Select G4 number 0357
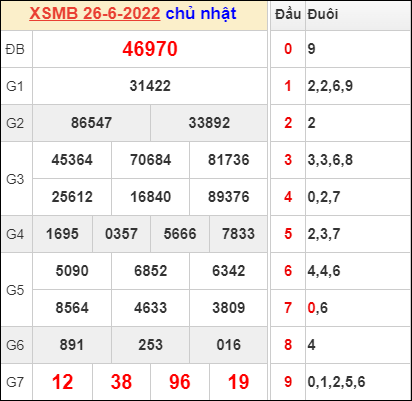Image resolution: width=412 pixels, height=401 pixels. (121, 234)
